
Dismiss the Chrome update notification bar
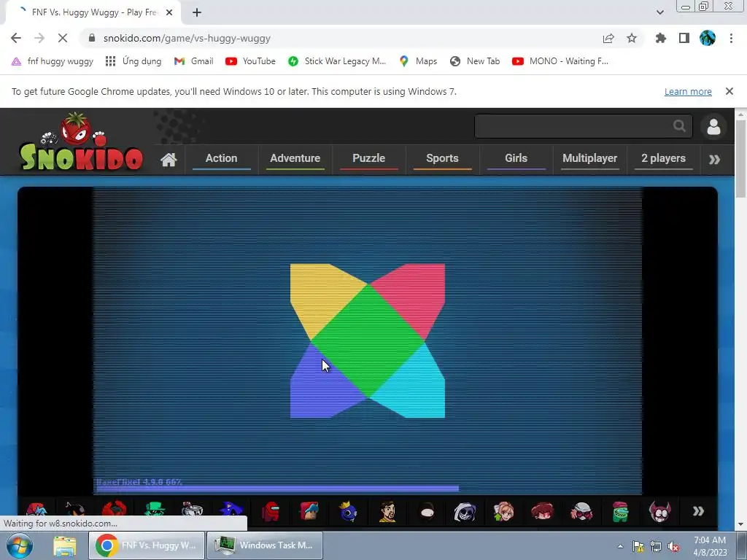pos(729,91)
